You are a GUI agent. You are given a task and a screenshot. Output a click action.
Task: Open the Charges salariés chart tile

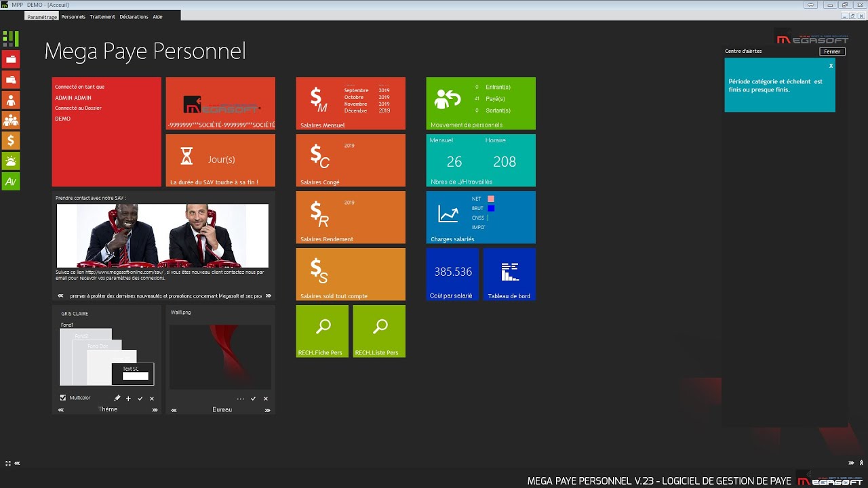tap(481, 217)
